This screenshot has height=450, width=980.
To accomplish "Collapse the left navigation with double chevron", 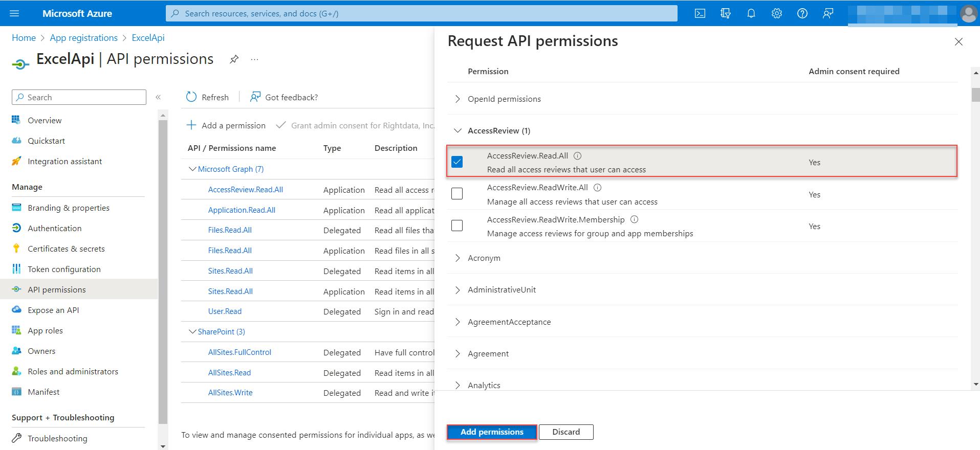I will click(x=158, y=97).
